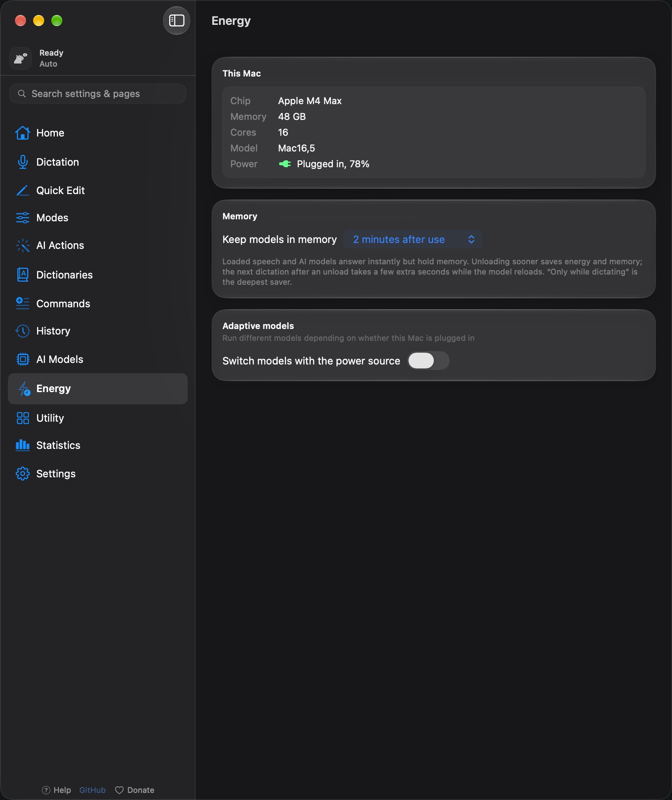Image resolution: width=672 pixels, height=800 pixels.
Task: Click the Modes sliders icon
Action: pyautogui.click(x=22, y=218)
